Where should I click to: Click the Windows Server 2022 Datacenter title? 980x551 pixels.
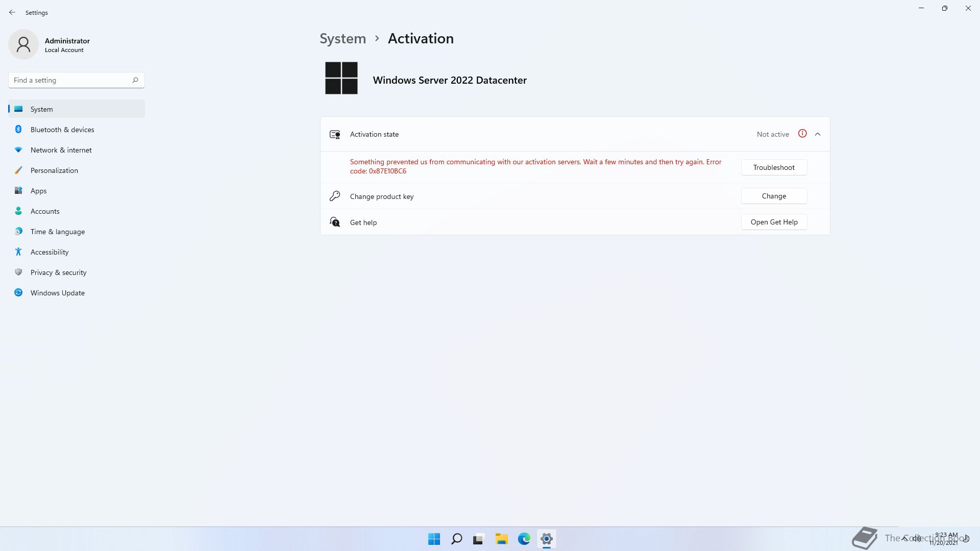[450, 80]
